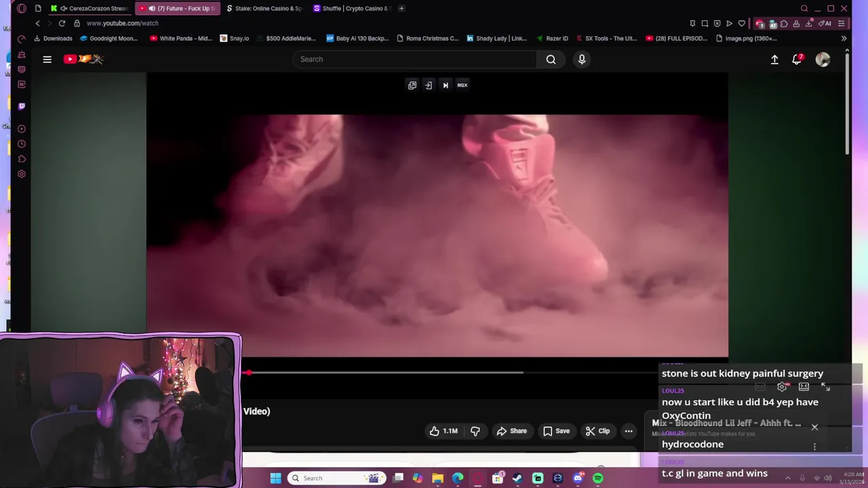Click the RGX button above video
Viewport: 868px width, 488px height.
click(462, 85)
